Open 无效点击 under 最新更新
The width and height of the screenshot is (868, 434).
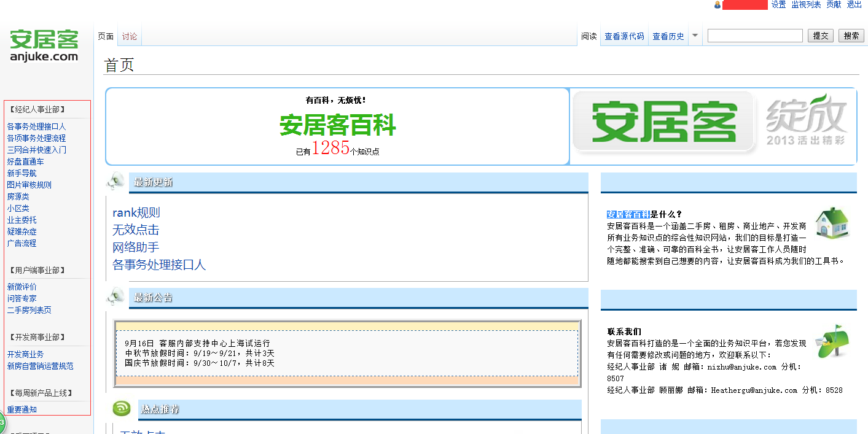click(136, 230)
